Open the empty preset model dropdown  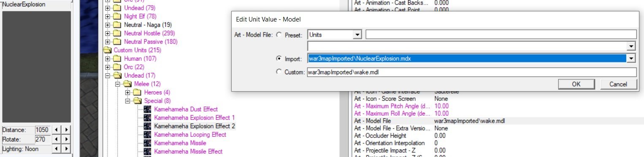click(x=632, y=46)
